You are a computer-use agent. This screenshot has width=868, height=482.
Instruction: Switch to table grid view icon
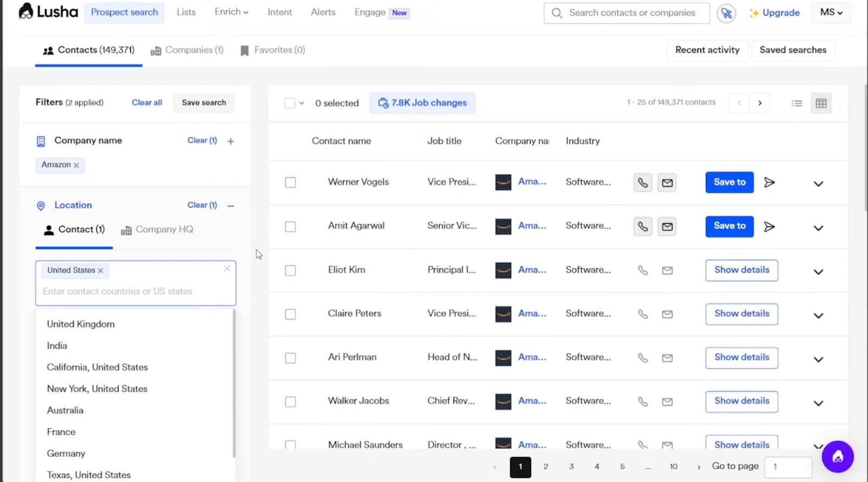[x=821, y=103]
